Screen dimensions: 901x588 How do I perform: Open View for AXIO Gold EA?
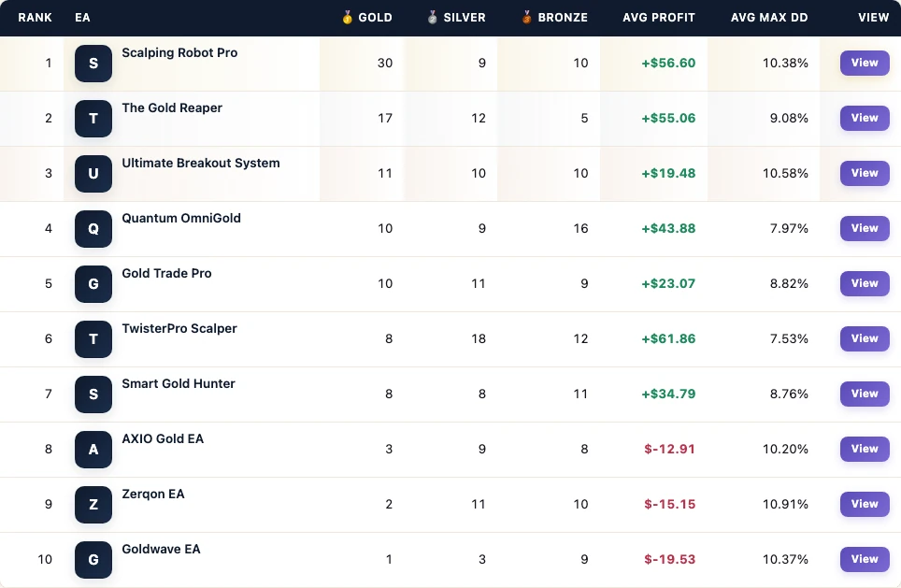coord(865,449)
